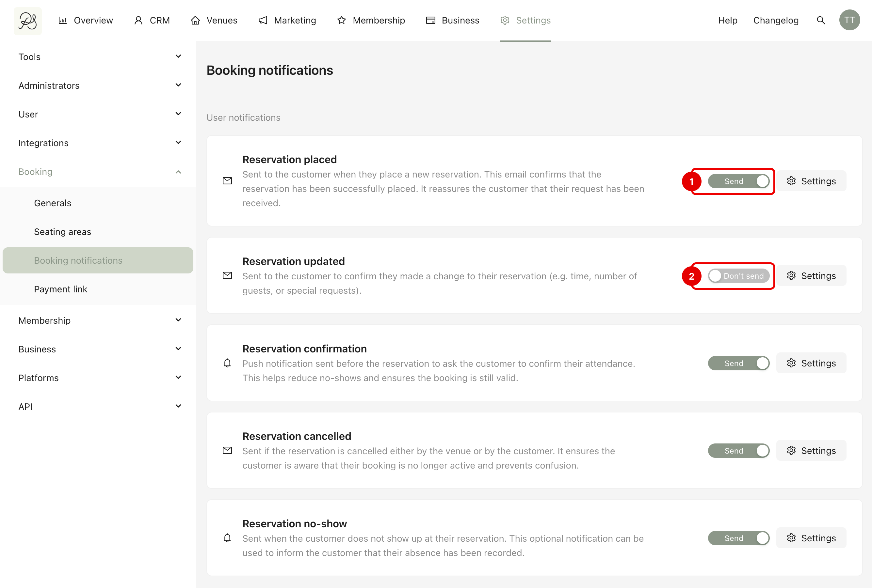This screenshot has width=872, height=588.
Task: Expand the Tools sidebar section
Action: [99, 57]
